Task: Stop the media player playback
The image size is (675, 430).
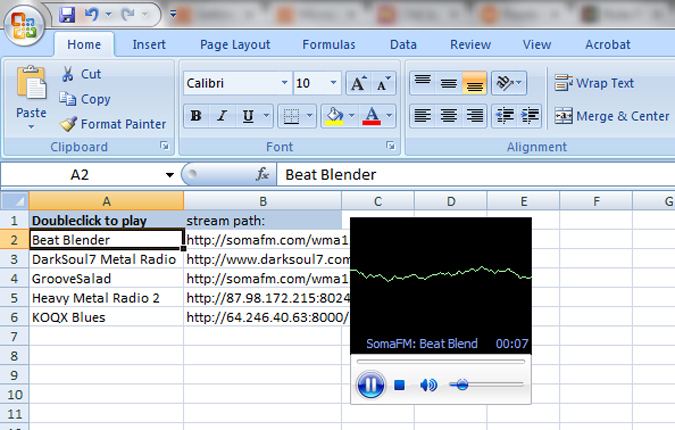Action: tap(399, 385)
